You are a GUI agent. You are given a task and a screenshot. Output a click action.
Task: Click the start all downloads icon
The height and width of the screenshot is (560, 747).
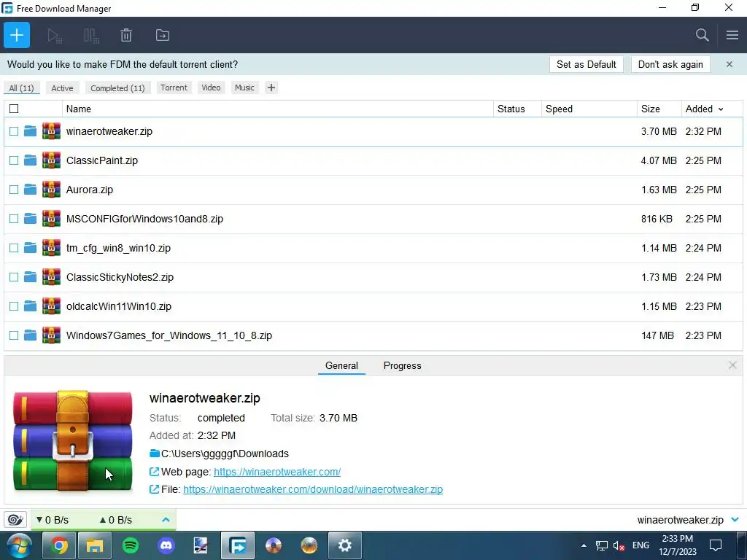click(55, 36)
